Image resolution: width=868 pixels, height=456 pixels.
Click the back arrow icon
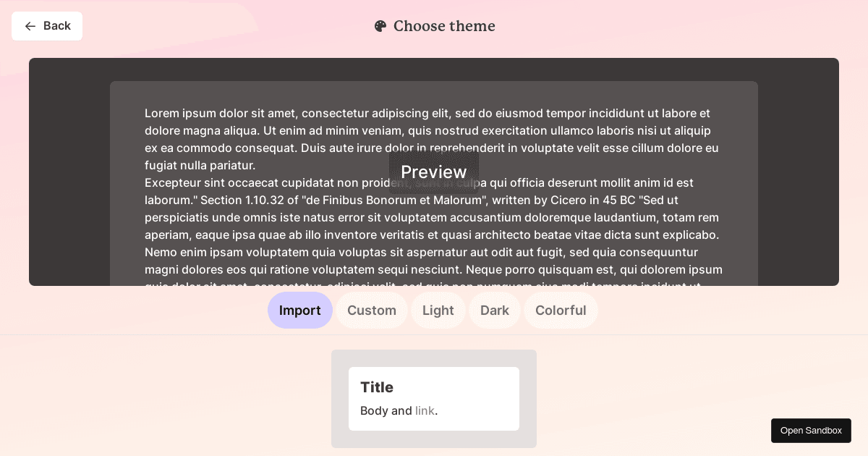(x=30, y=26)
